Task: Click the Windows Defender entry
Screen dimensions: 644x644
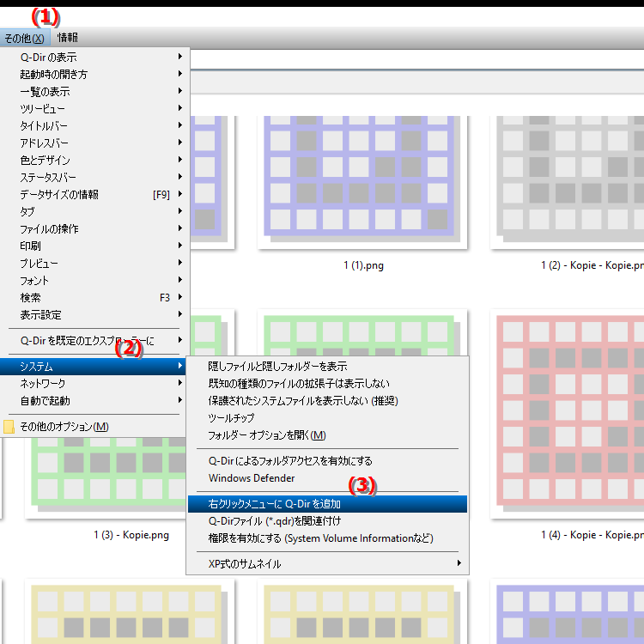Action: pos(327,478)
